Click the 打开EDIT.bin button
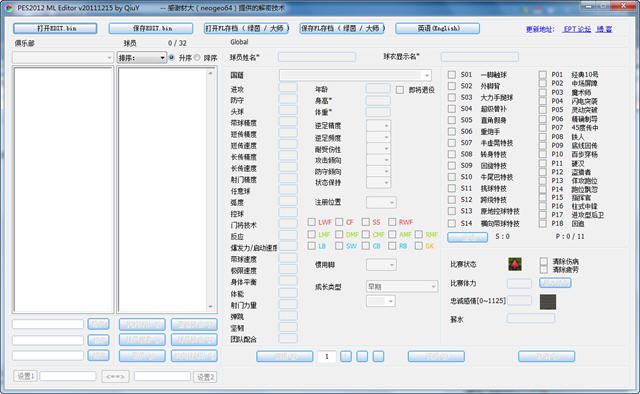 pyautogui.click(x=55, y=28)
